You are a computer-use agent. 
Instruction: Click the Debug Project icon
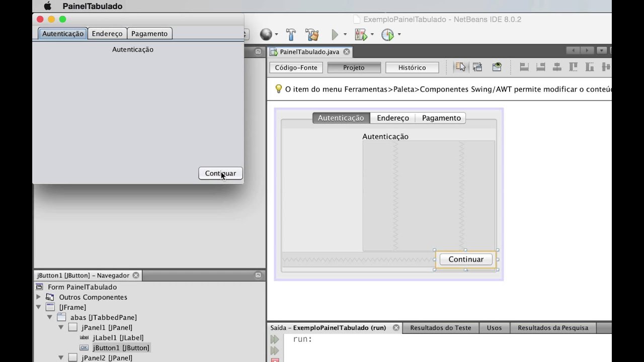[361, 35]
